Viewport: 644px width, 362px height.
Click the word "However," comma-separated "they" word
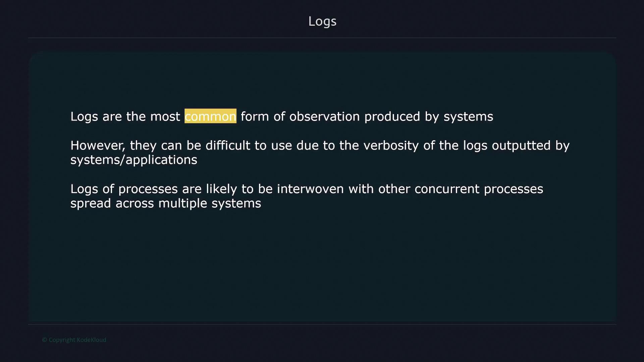coord(143,145)
